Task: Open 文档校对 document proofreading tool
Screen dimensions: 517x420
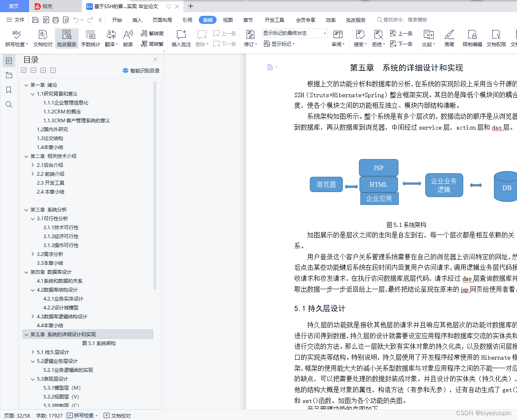Action: (43, 38)
